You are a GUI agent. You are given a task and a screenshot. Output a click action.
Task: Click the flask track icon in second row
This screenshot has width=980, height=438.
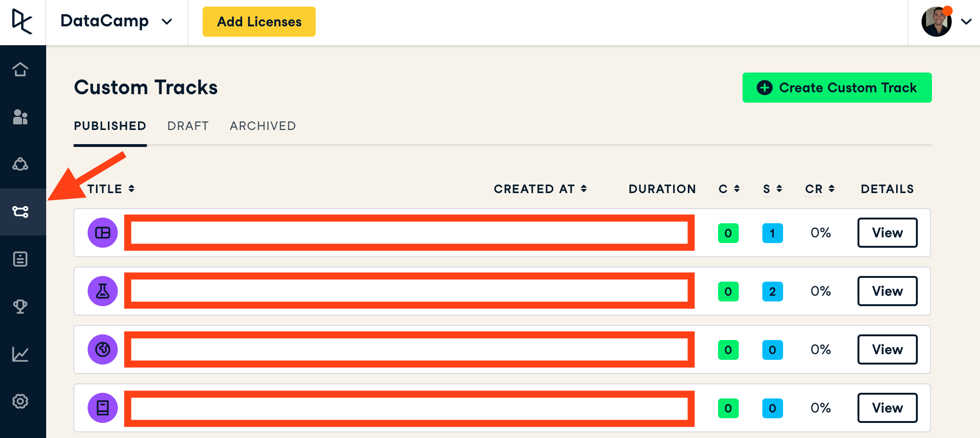(103, 291)
